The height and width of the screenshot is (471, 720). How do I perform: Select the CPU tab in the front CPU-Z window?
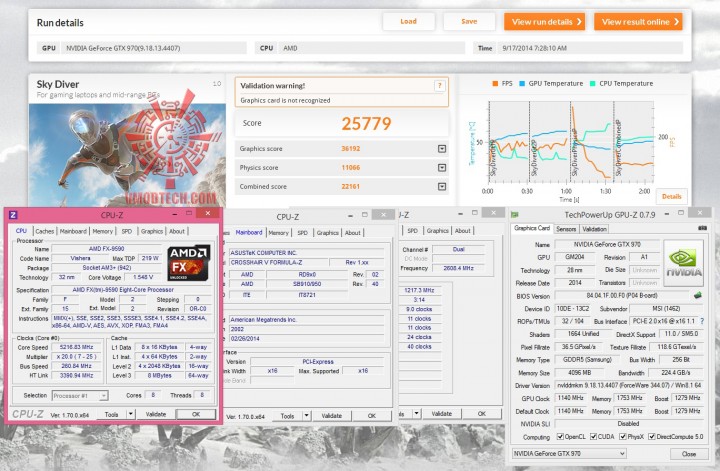tap(21, 231)
